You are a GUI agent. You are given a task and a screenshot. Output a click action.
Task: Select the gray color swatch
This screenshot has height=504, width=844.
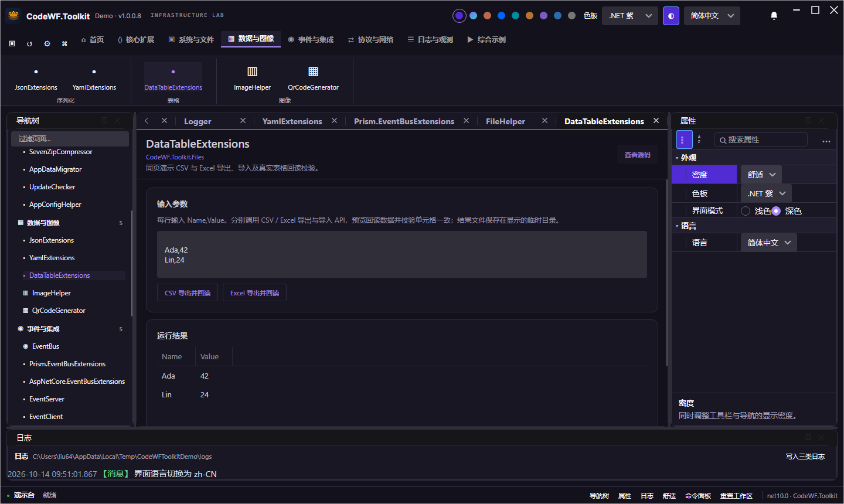pos(571,16)
